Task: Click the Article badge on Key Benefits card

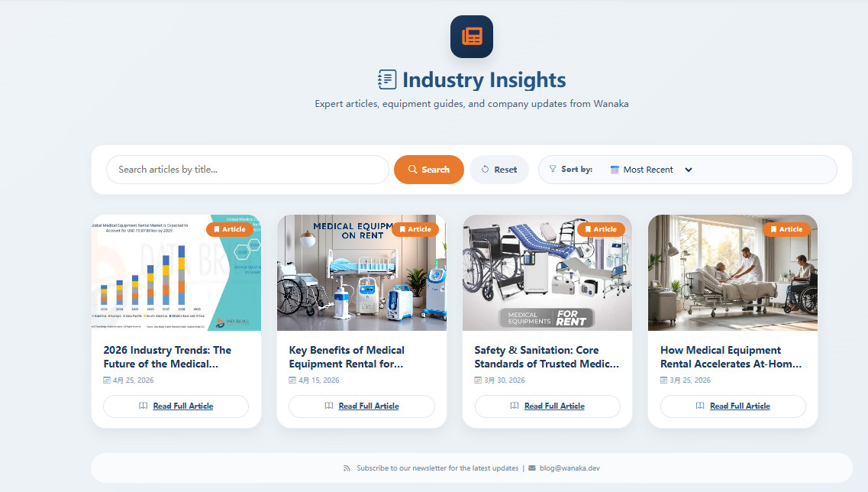Action: [x=415, y=229]
